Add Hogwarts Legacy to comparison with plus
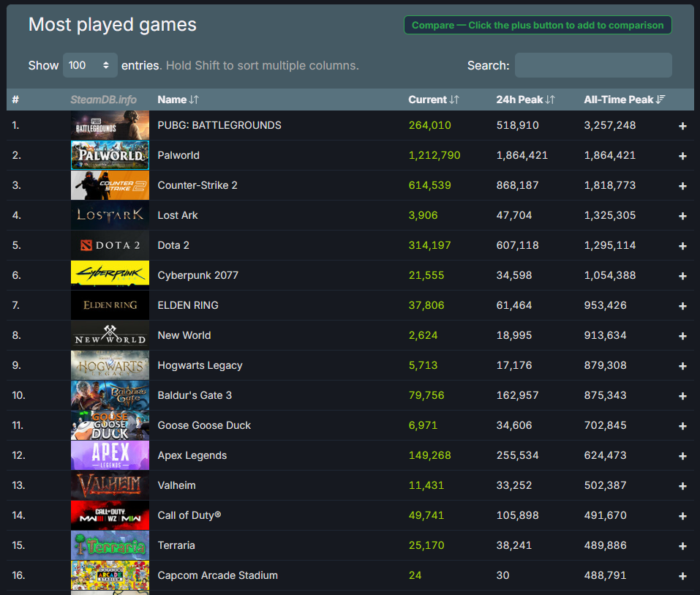This screenshot has width=700, height=595. tap(682, 366)
